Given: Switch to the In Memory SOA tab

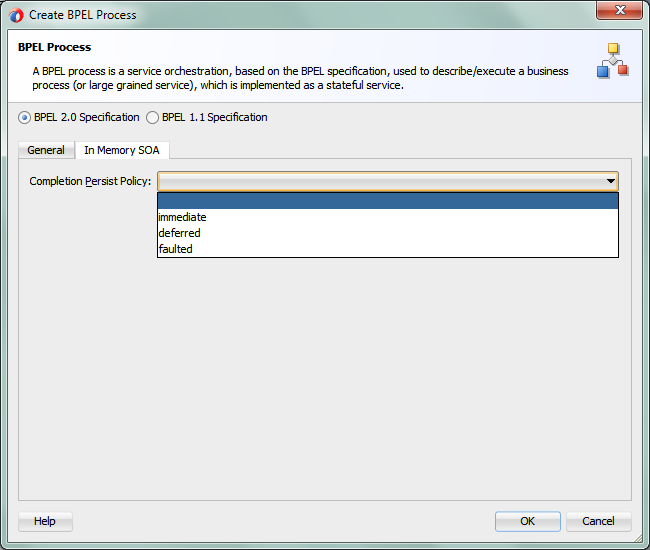Looking at the screenshot, I should (x=122, y=150).
